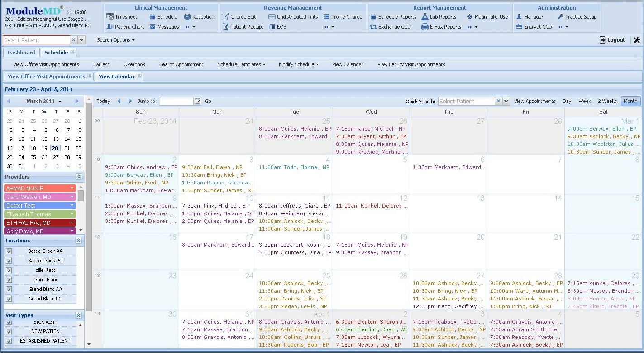
Task: Collapse the Providers panel
Action: click(79, 177)
